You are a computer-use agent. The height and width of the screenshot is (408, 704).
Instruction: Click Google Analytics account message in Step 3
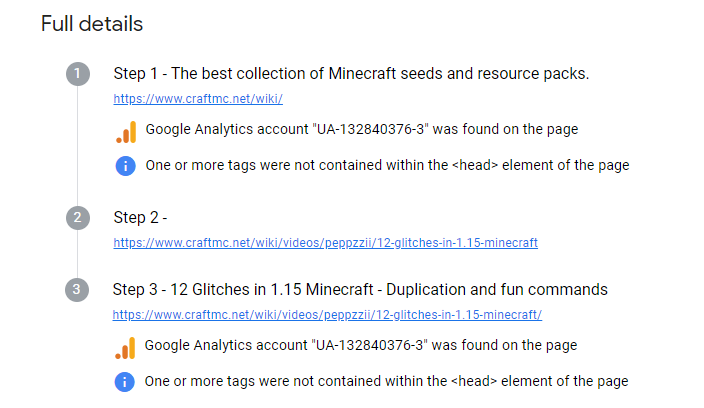[361, 345]
